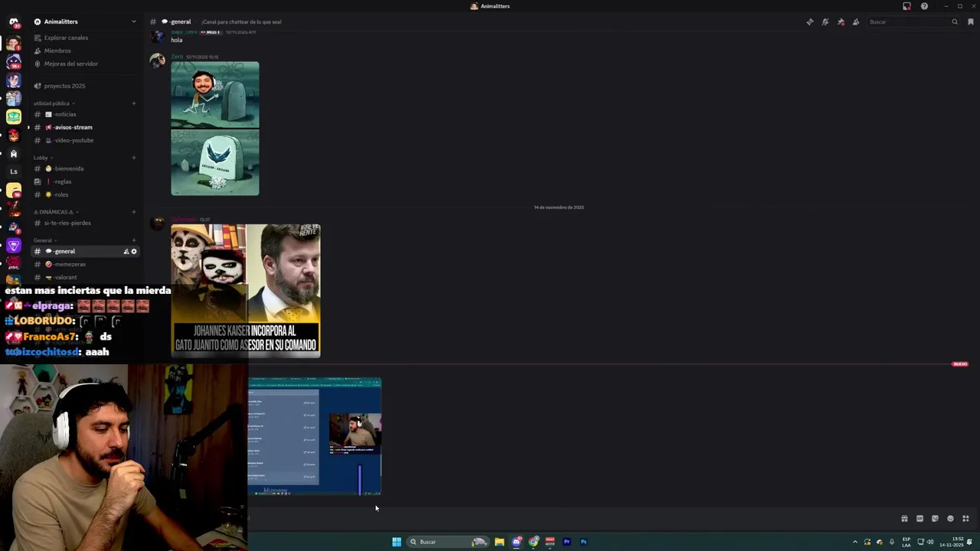The image size is (980, 551).
Task: Open the help question mark icon
Action: (x=924, y=6)
